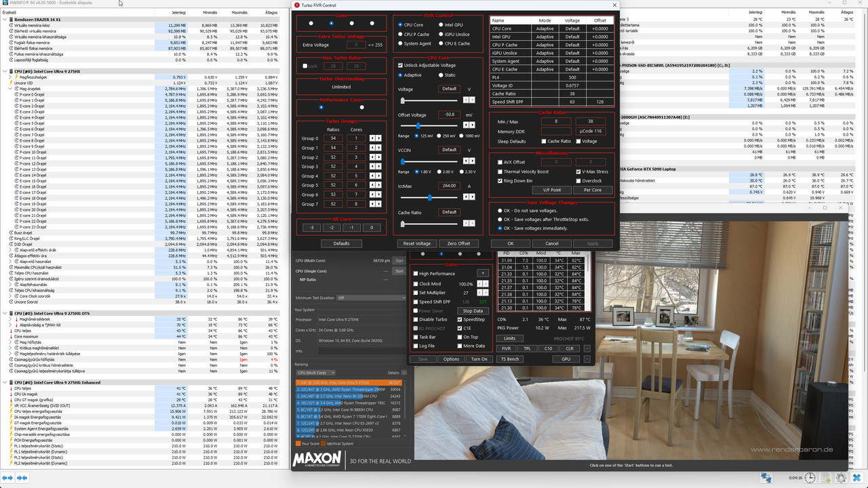This screenshot has width=868, height=488.
Task: Click Zero Offset button
Action: [458, 243]
